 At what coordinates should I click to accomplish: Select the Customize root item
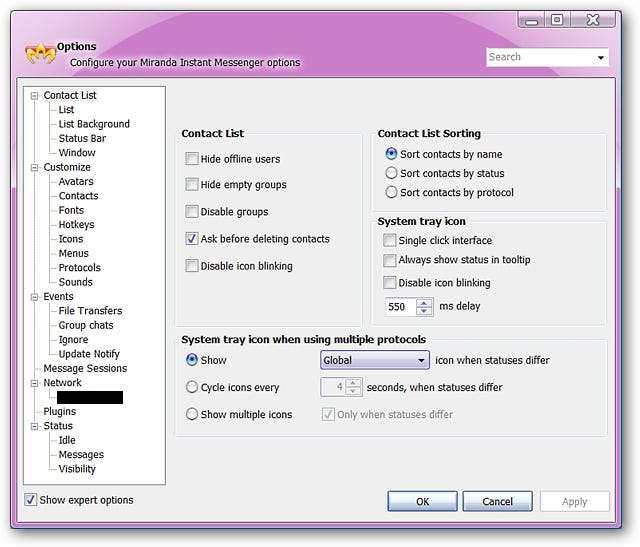(67, 167)
